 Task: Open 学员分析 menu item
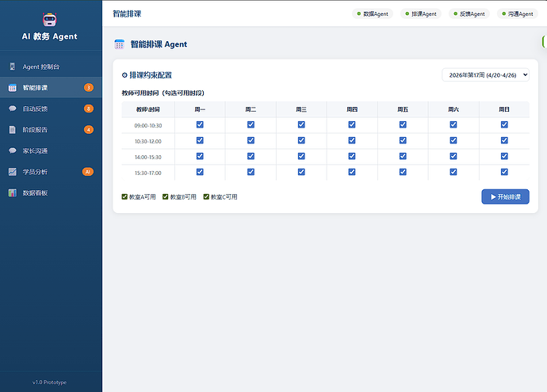51,172
